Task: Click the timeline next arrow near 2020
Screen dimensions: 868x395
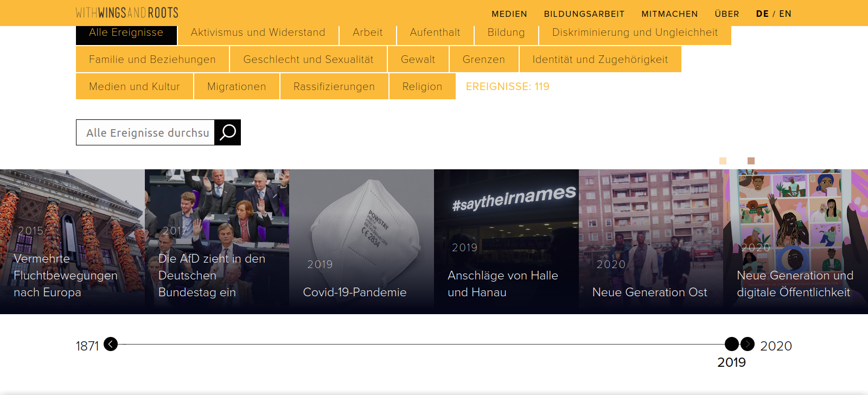Action: click(x=748, y=344)
